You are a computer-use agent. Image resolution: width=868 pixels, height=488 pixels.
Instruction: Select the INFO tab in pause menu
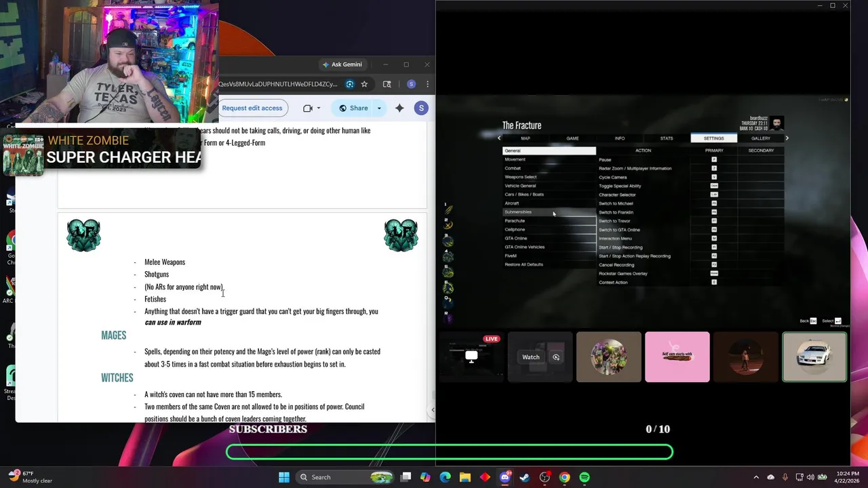click(620, 138)
